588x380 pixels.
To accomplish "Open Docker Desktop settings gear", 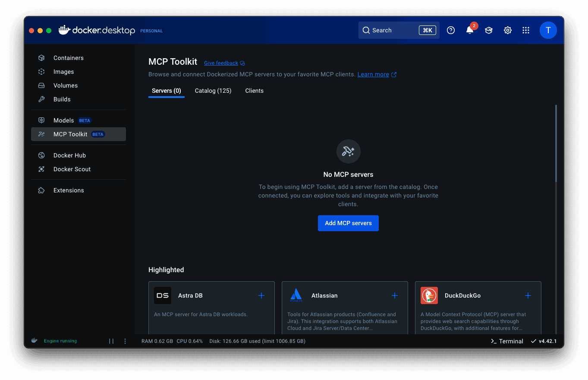I will point(507,30).
